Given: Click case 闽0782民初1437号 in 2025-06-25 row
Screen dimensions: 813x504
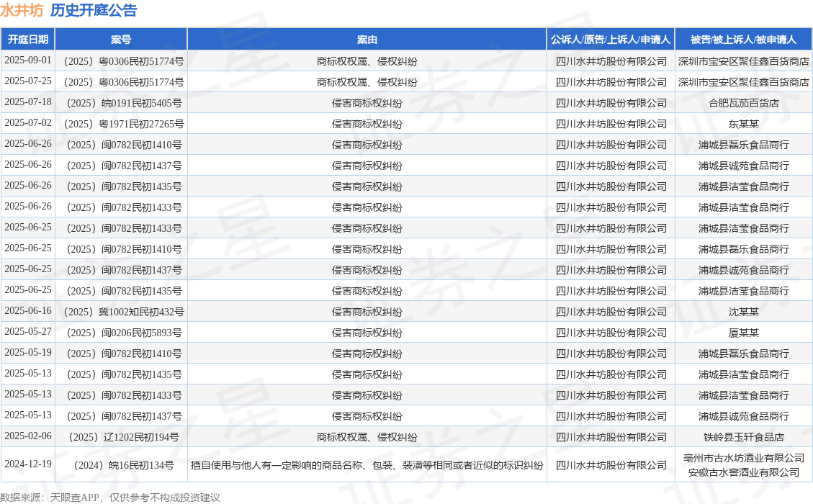Looking at the screenshot, I should (124, 270).
